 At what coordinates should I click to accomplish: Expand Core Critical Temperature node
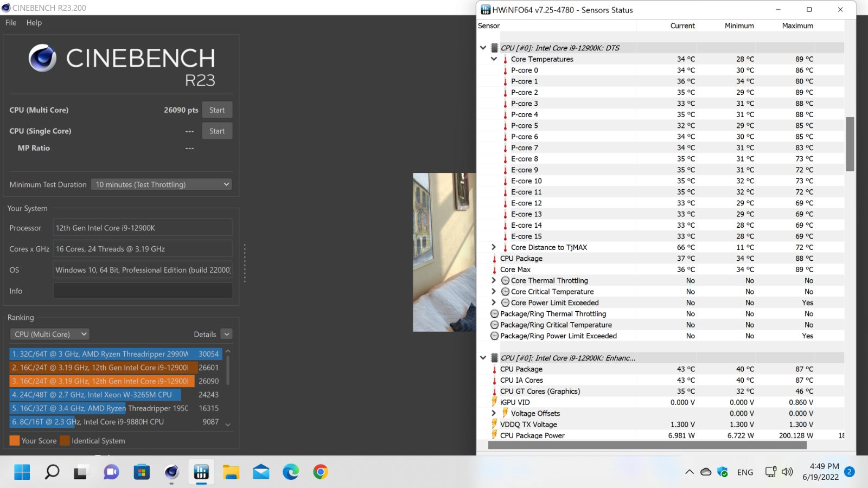click(494, 291)
